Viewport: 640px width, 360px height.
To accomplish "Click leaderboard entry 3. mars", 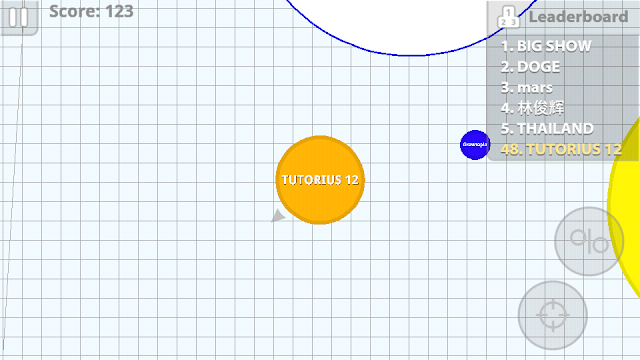I will (x=527, y=87).
